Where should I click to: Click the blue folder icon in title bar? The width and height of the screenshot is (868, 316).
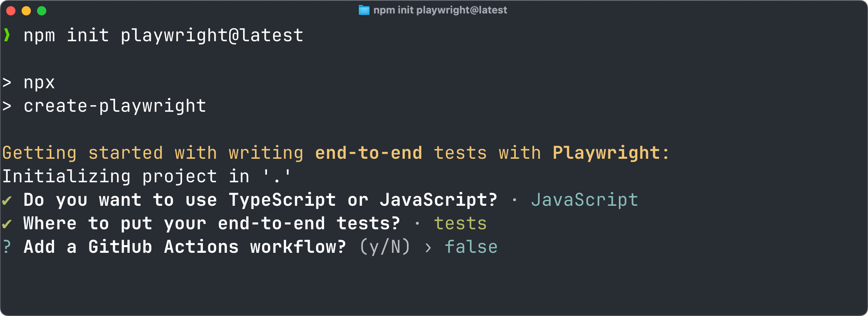[x=364, y=10]
